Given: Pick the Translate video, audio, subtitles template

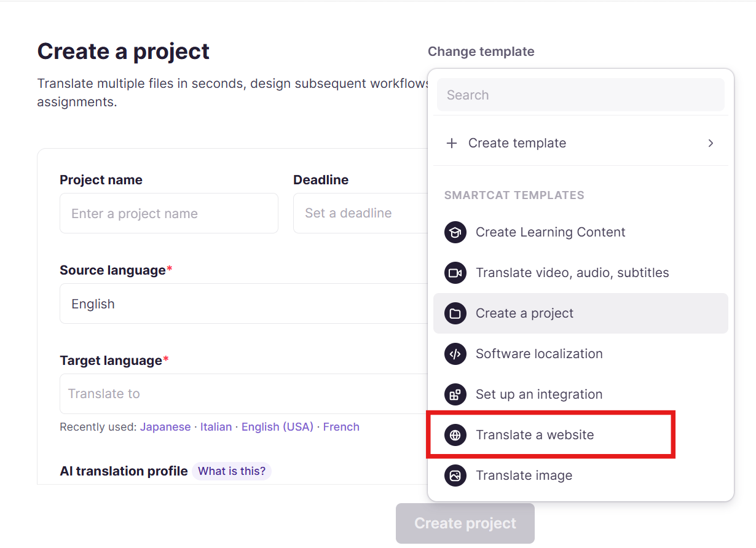Looking at the screenshot, I should pyautogui.click(x=580, y=273).
